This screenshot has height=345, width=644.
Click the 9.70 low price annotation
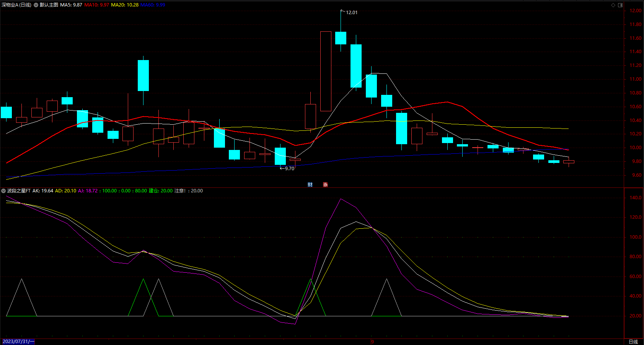coord(290,169)
